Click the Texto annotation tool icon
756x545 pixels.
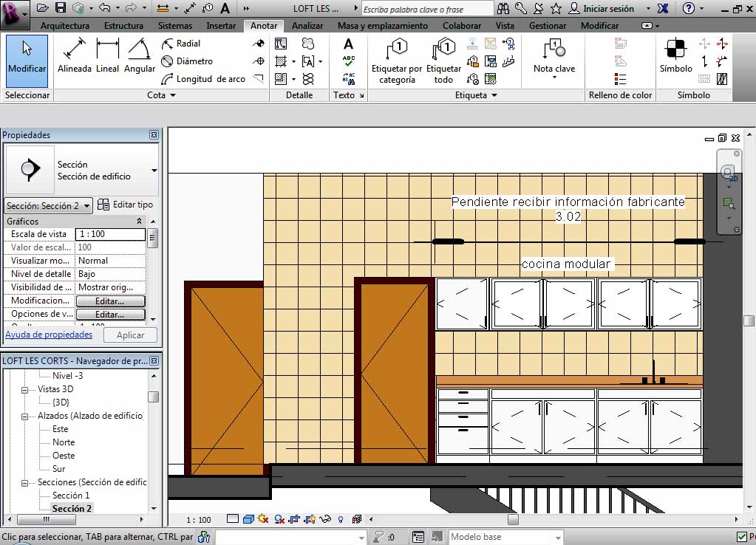click(348, 44)
